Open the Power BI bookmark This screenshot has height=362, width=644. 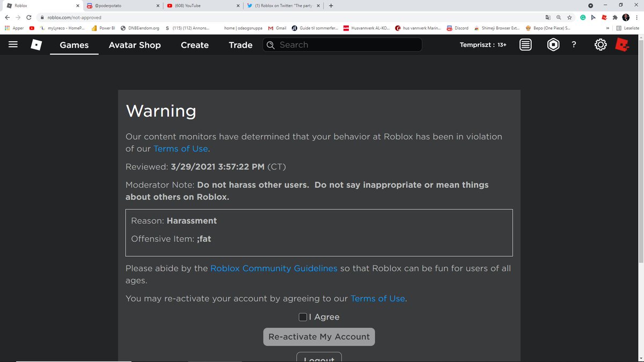[103, 28]
